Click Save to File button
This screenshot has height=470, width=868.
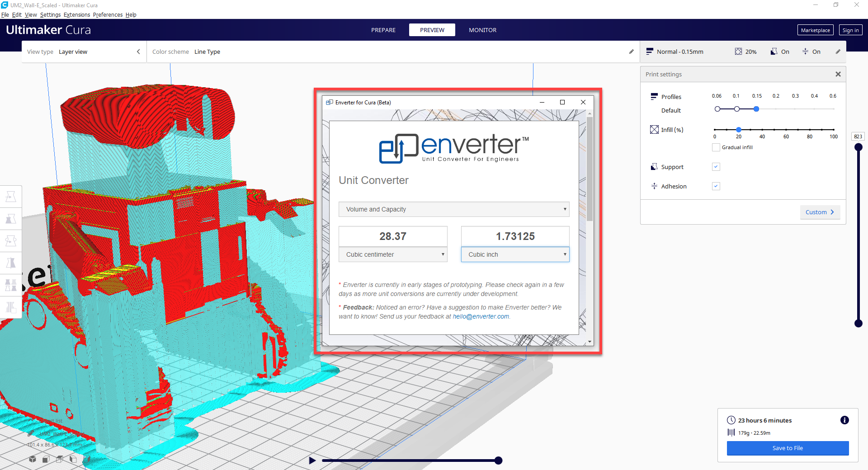point(788,448)
